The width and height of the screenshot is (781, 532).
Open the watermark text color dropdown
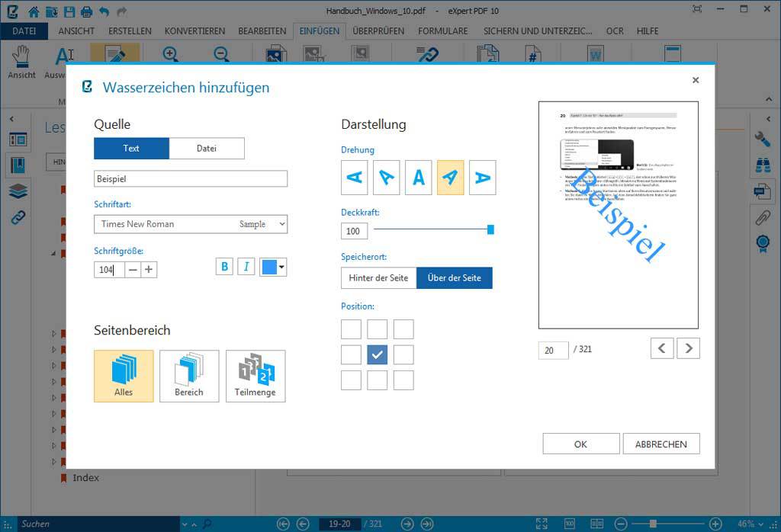tap(281, 267)
